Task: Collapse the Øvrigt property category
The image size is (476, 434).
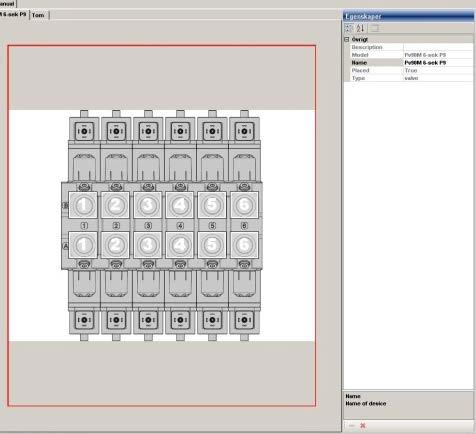Action: coord(347,39)
